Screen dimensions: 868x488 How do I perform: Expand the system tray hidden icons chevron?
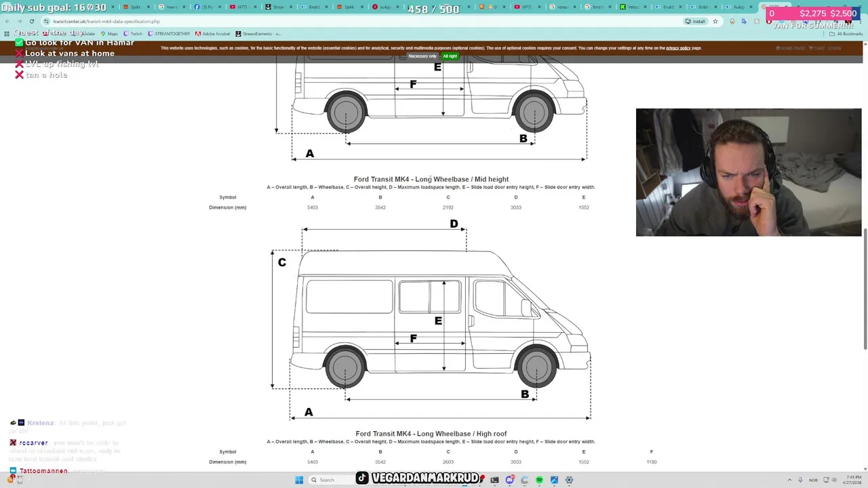(x=789, y=480)
